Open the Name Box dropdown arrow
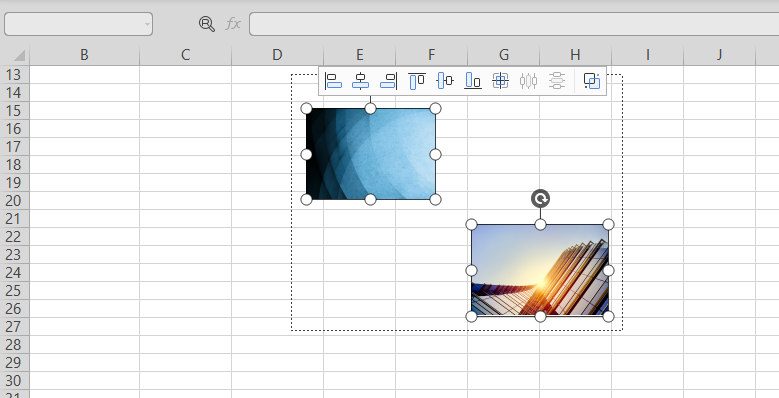This screenshot has height=398, width=779. click(147, 24)
